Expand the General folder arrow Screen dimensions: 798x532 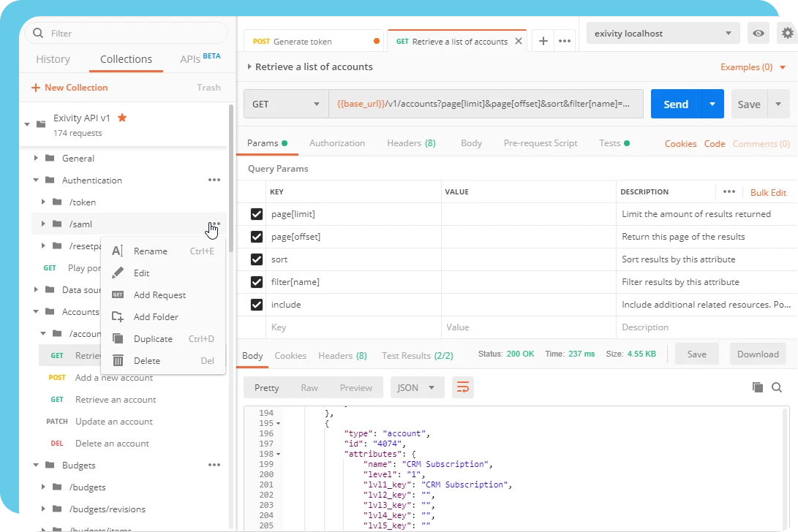point(36,158)
